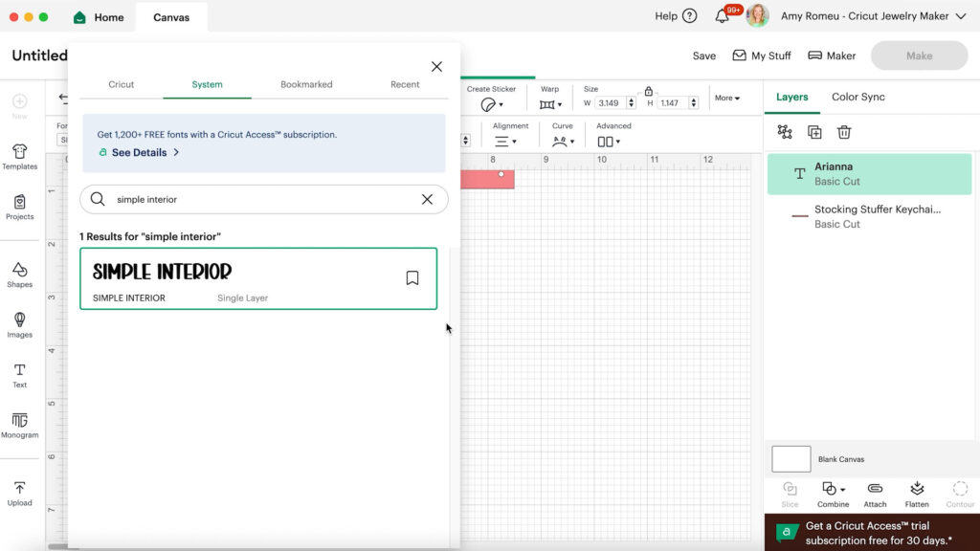The width and height of the screenshot is (980, 551).
Task: Select the Stocking Stuffer Keychain layer
Action: click(869, 217)
